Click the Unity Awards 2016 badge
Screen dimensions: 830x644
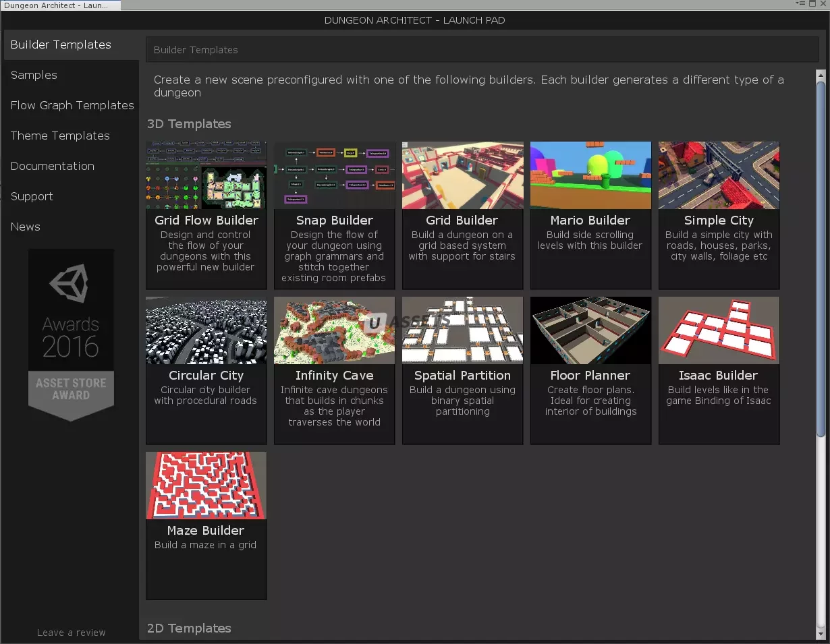(71, 335)
